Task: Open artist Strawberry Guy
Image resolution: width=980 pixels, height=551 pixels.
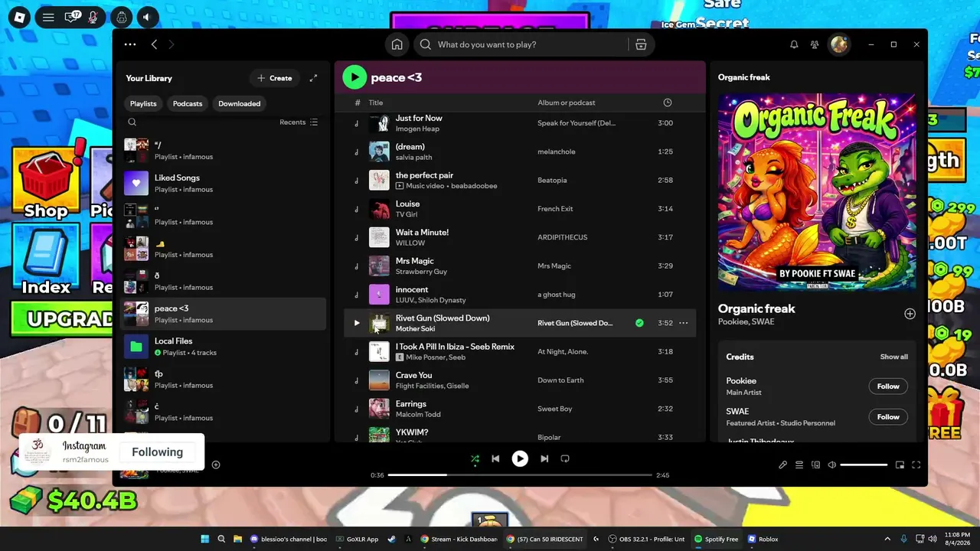Action: coord(421,272)
